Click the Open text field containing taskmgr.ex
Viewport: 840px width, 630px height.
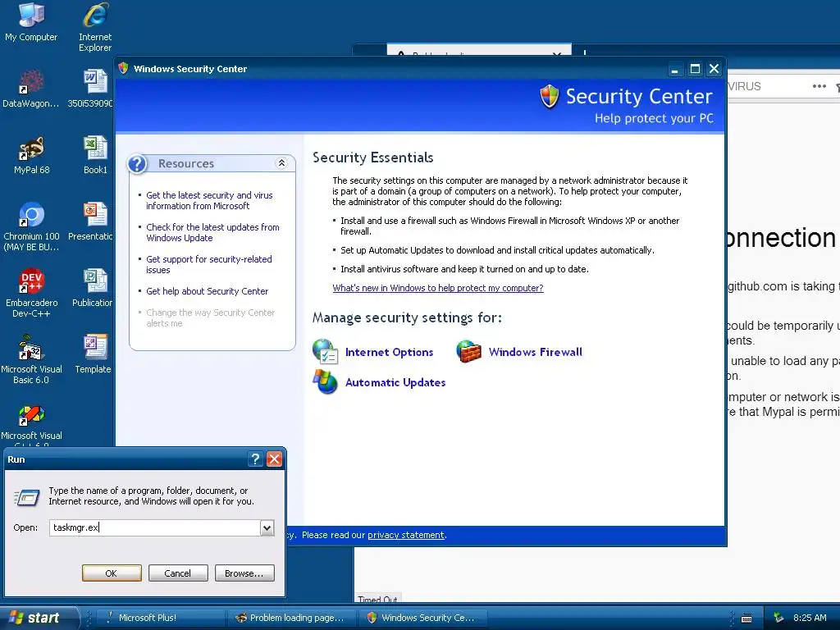[x=155, y=527]
